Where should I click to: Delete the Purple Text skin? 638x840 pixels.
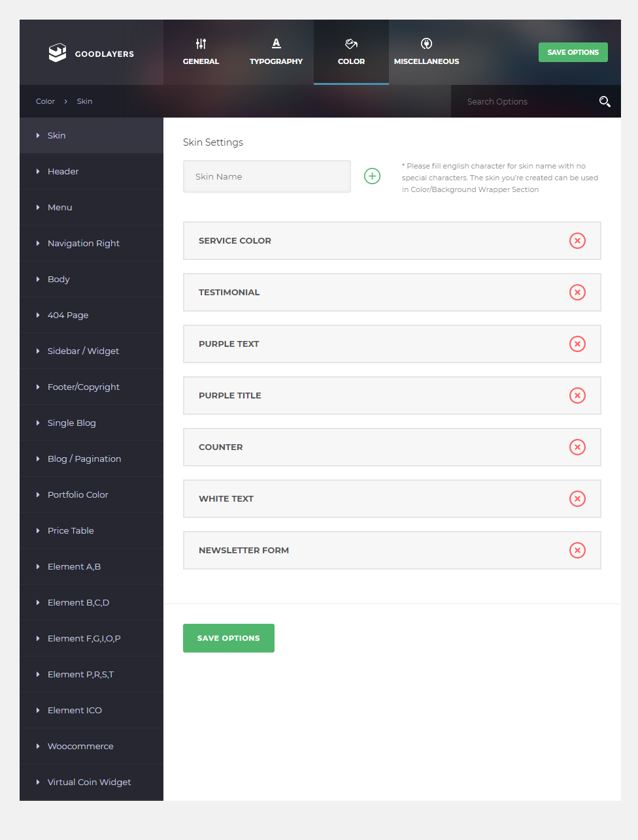click(x=577, y=344)
